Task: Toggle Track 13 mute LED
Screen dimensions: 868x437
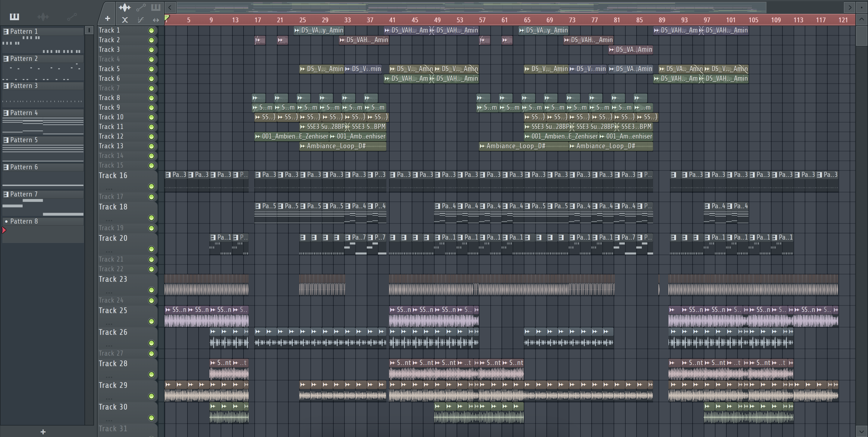Action: pos(152,146)
